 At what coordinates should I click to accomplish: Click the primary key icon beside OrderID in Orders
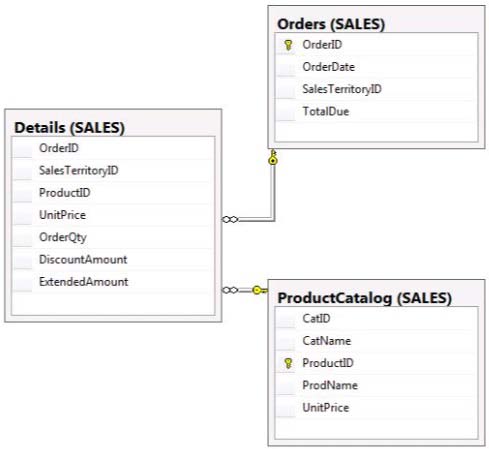coord(288,45)
